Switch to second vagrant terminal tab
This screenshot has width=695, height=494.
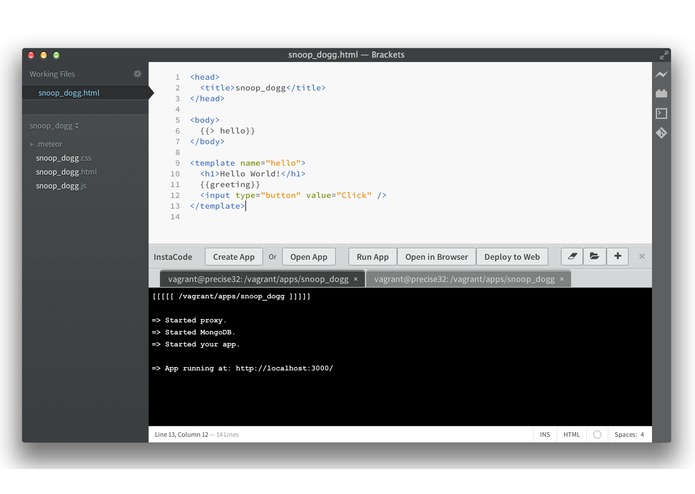click(x=464, y=279)
